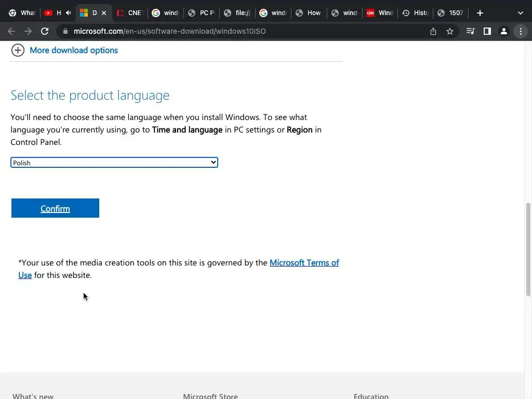Click the lock icon in address bar

click(65, 31)
